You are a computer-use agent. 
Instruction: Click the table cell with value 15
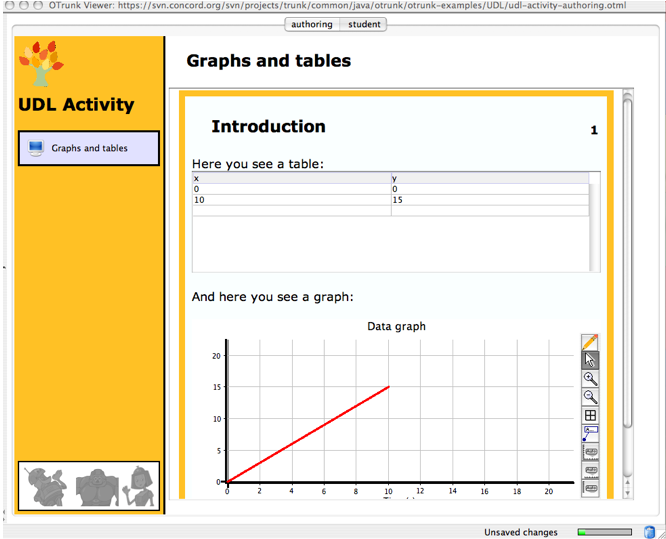pos(490,200)
